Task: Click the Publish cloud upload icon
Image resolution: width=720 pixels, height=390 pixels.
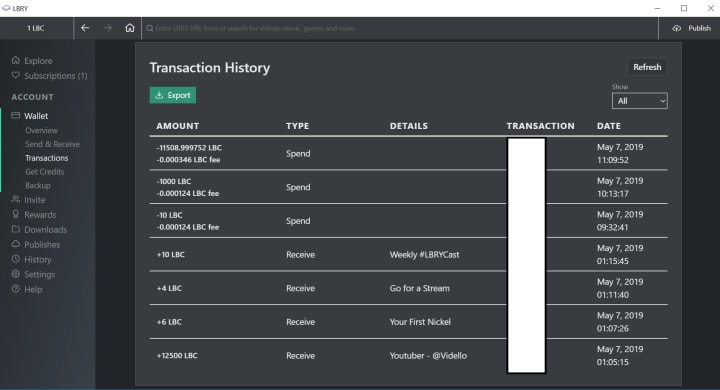Action: [x=677, y=28]
